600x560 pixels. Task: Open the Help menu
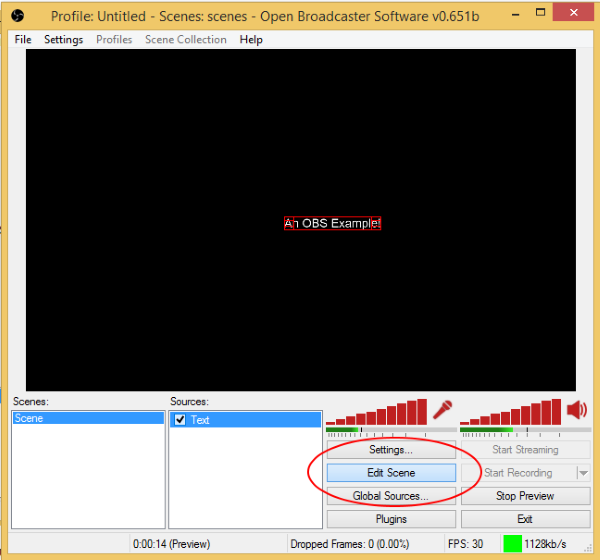(251, 40)
